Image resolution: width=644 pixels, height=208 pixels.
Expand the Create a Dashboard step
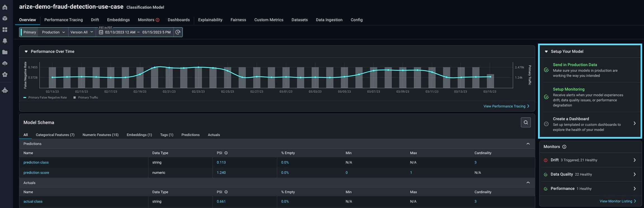pyautogui.click(x=634, y=123)
